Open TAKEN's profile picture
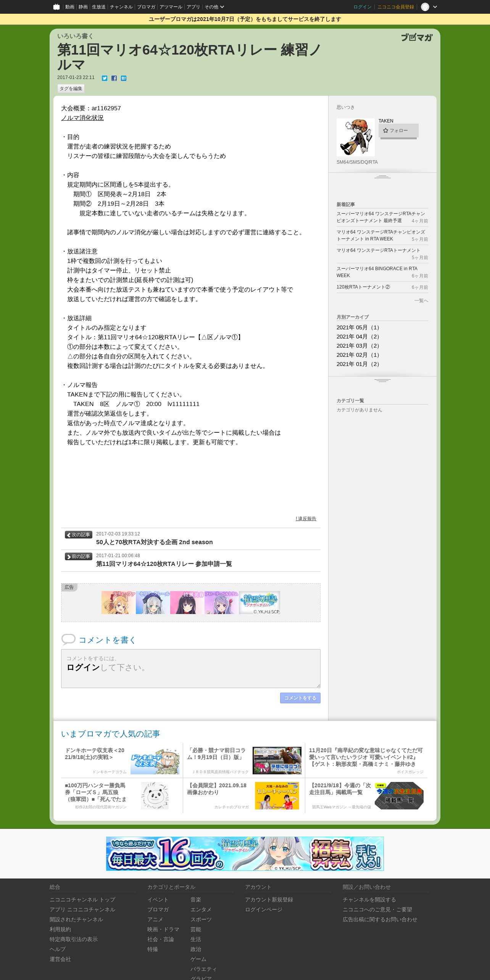This screenshot has width=490, height=980. (x=356, y=137)
